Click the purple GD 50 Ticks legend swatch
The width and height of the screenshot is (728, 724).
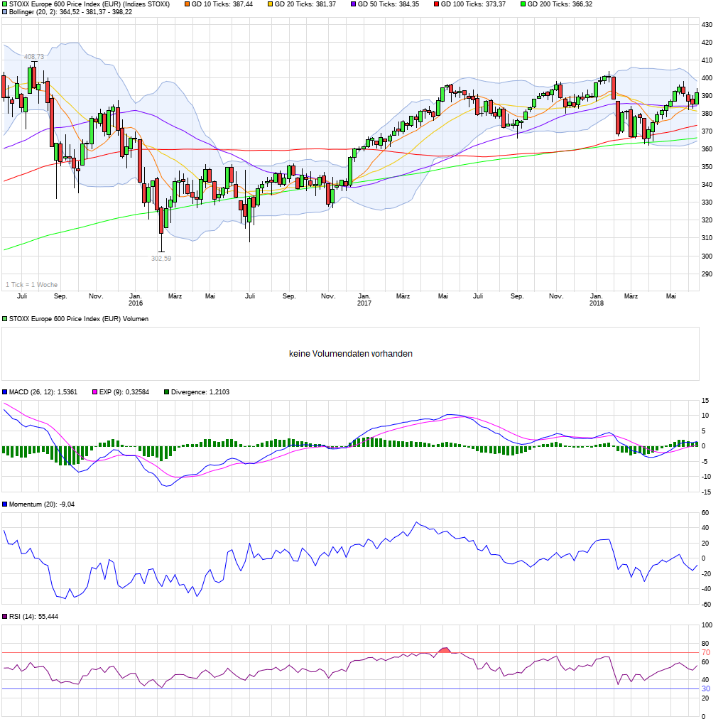(353, 4)
